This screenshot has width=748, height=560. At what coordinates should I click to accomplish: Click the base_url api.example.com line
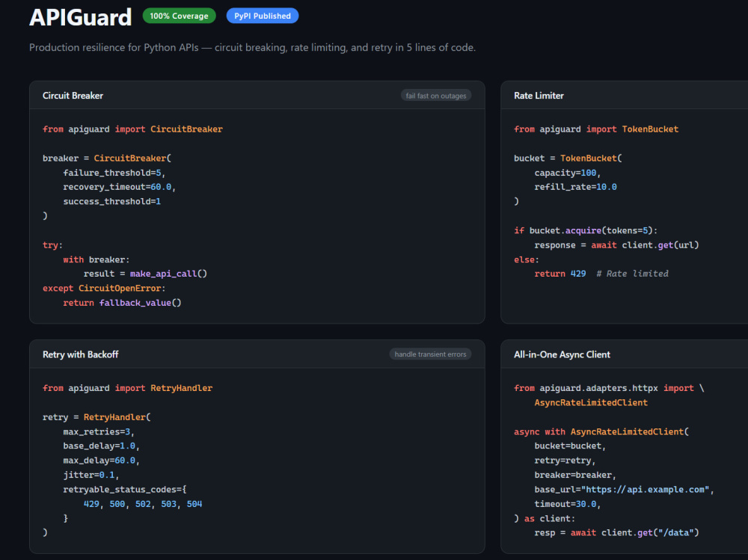624,490
